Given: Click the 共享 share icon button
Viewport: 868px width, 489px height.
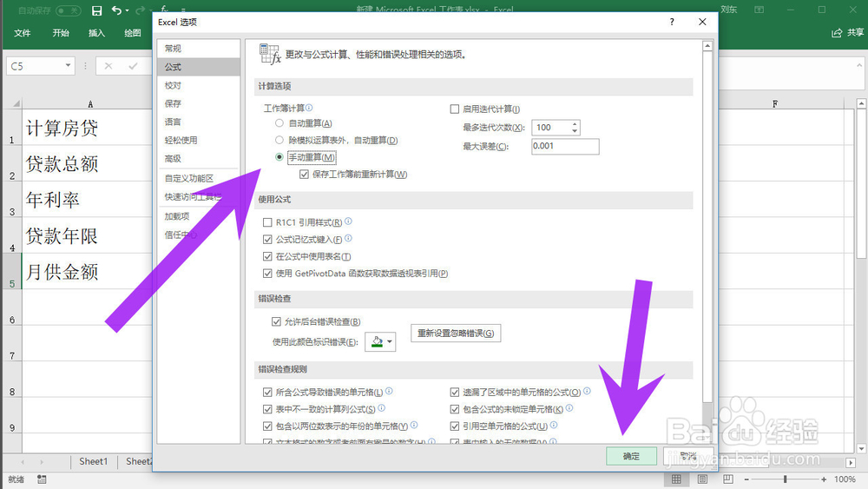Looking at the screenshot, I should point(847,33).
